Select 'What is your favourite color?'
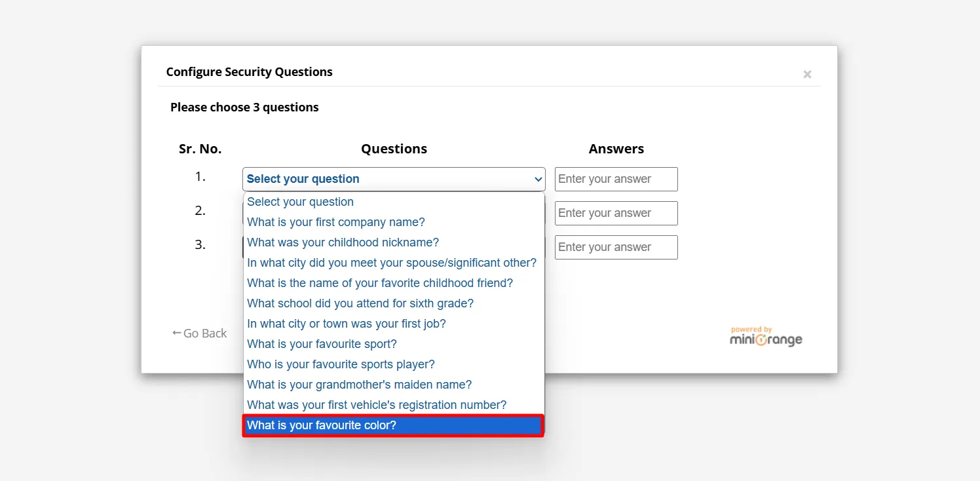The width and height of the screenshot is (980, 481). [394, 425]
